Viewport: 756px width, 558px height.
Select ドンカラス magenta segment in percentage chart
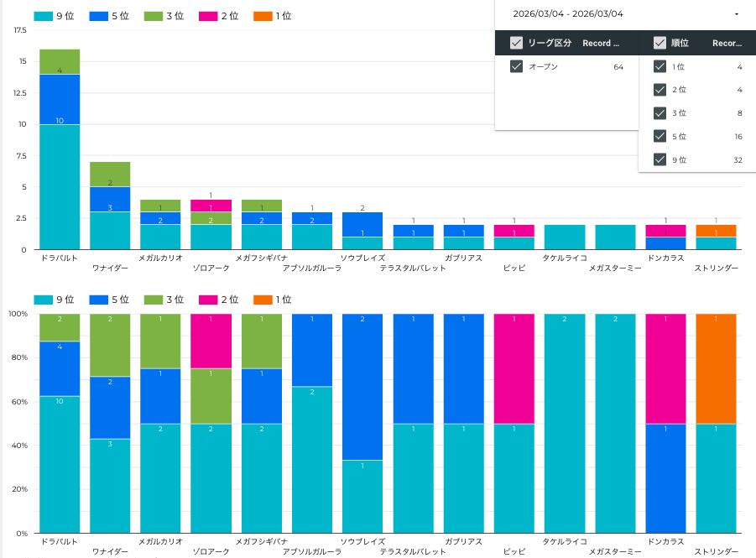click(x=665, y=368)
